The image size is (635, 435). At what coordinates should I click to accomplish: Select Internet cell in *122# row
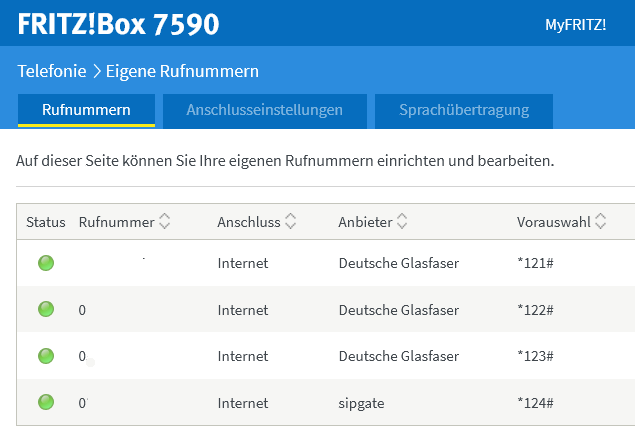point(243,310)
